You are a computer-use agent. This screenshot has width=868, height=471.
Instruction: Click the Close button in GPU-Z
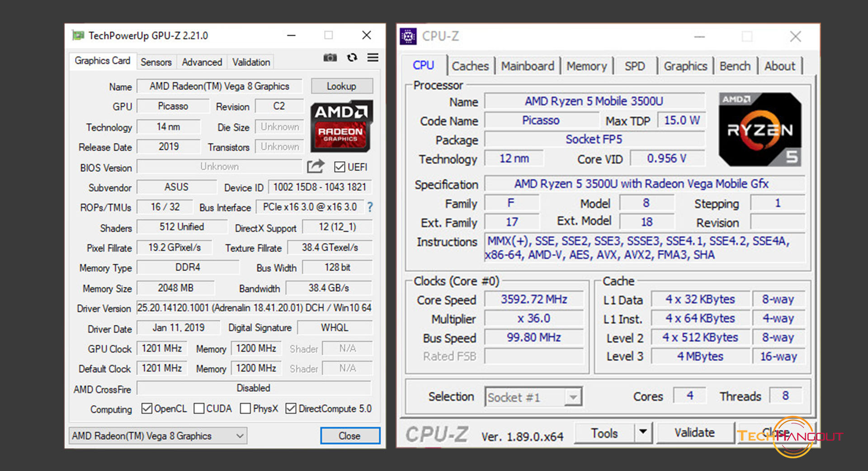350,436
